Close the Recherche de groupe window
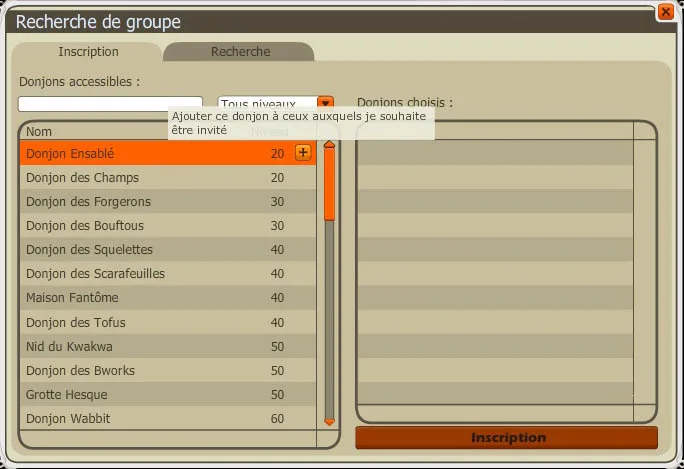The width and height of the screenshot is (684, 469). coord(666,12)
